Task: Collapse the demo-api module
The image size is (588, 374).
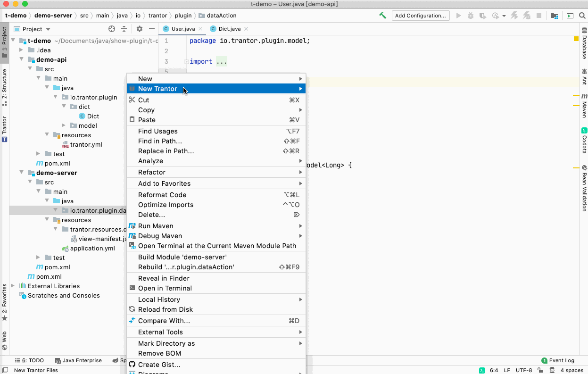Action: (22, 59)
